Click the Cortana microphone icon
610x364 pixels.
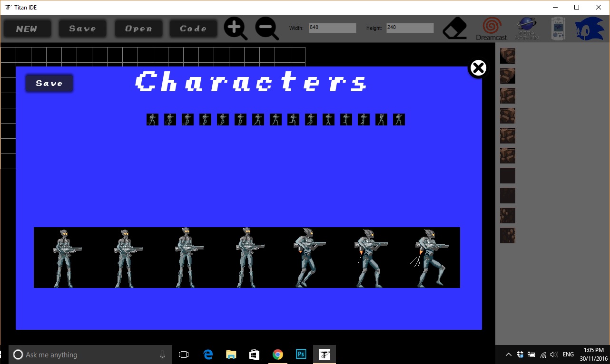162,354
